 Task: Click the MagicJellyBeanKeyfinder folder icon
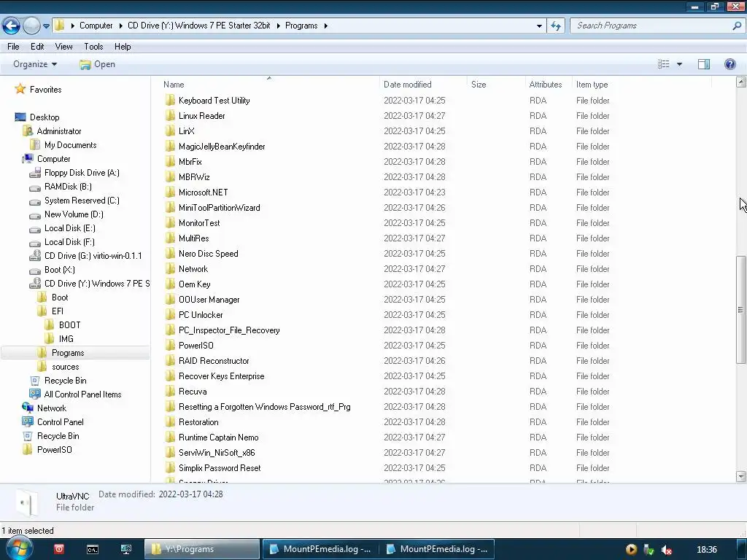pyautogui.click(x=170, y=146)
